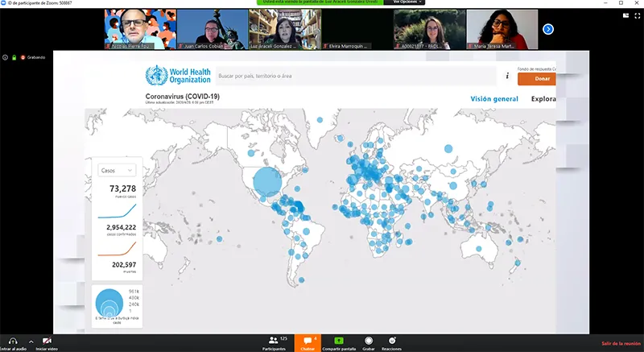Click the Iniciar video camera icon
The image size is (644, 352).
(47, 341)
